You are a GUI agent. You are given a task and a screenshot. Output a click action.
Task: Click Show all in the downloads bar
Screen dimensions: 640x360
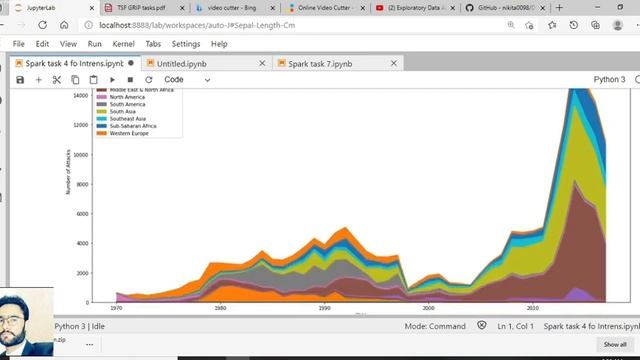[615, 344]
